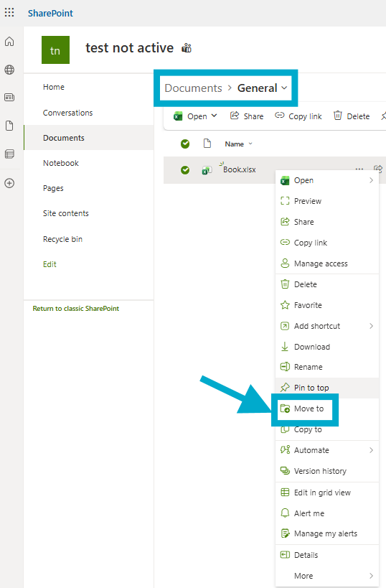Select Copy link in the context menu
Screen dimensions: 386x588
point(327,243)
